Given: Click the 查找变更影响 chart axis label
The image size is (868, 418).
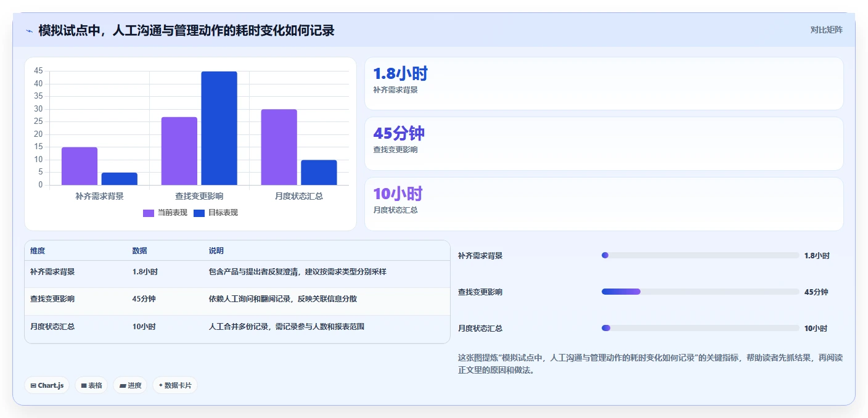Looking at the screenshot, I should click(199, 196).
